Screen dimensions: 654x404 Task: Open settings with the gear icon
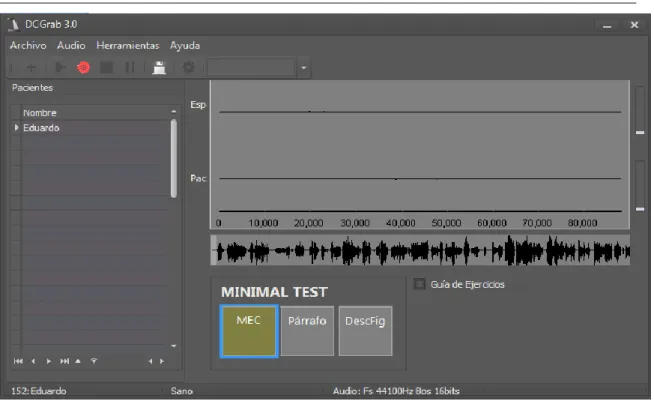pyautogui.click(x=189, y=67)
